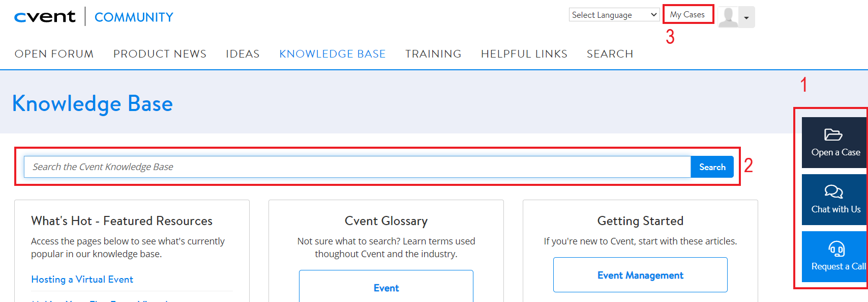Go to My Cases
The height and width of the screenshot is (302, 868).
[687, 14]
